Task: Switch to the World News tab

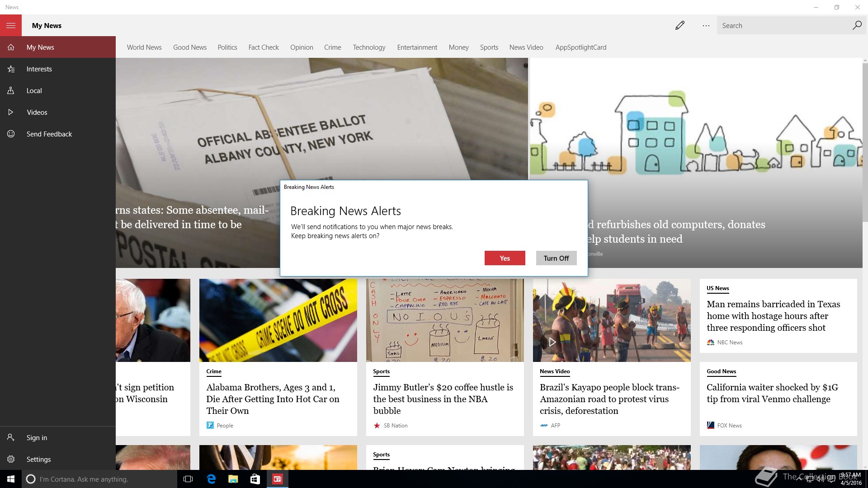Action: coord(144,47)
